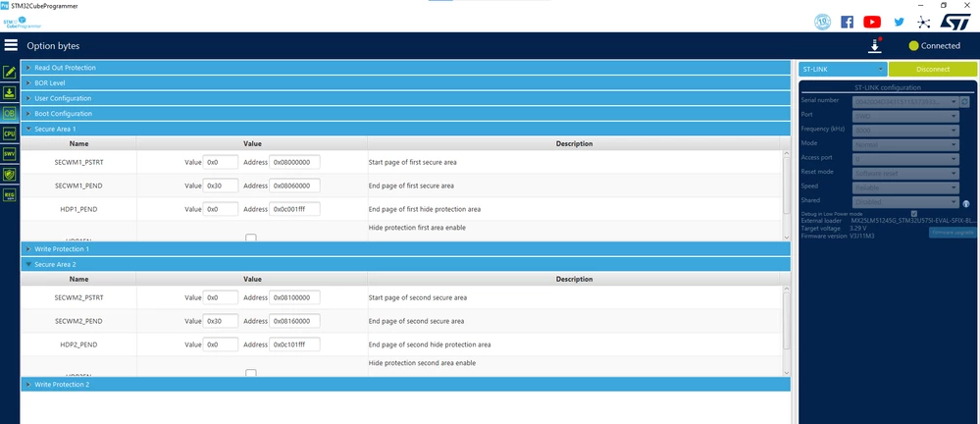
Task: Open the secure programming shield icon
Action: [x=10, y=175]
